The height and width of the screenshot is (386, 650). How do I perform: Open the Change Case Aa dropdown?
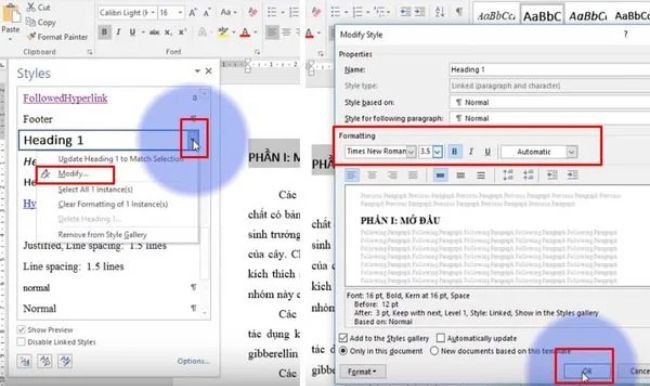pos(228,12)
